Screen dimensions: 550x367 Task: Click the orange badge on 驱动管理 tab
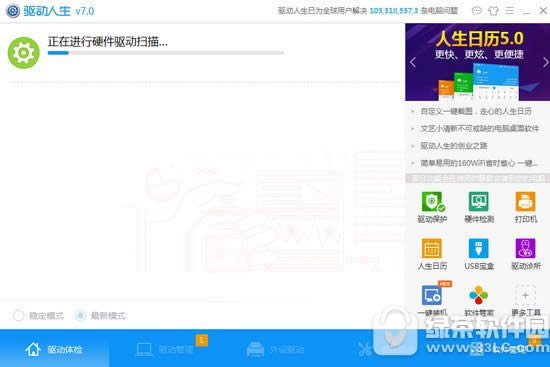click(x=202, y=340)
